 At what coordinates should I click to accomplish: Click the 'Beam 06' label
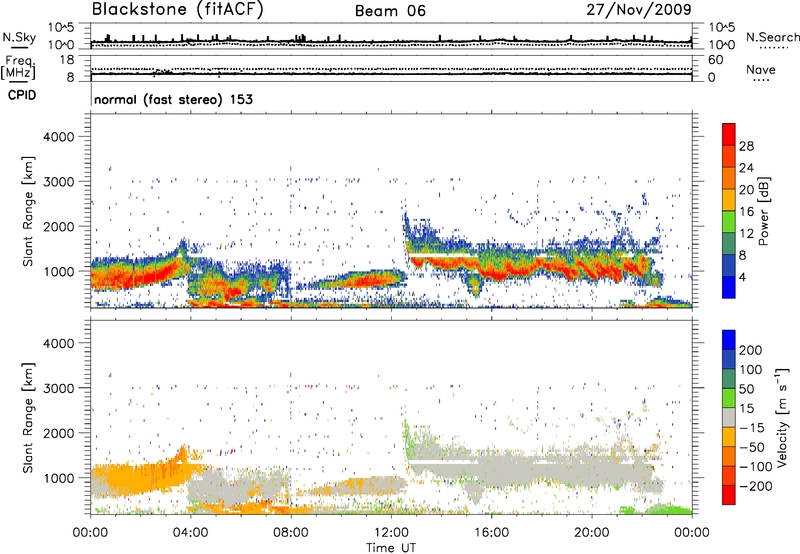pos(390,11)
